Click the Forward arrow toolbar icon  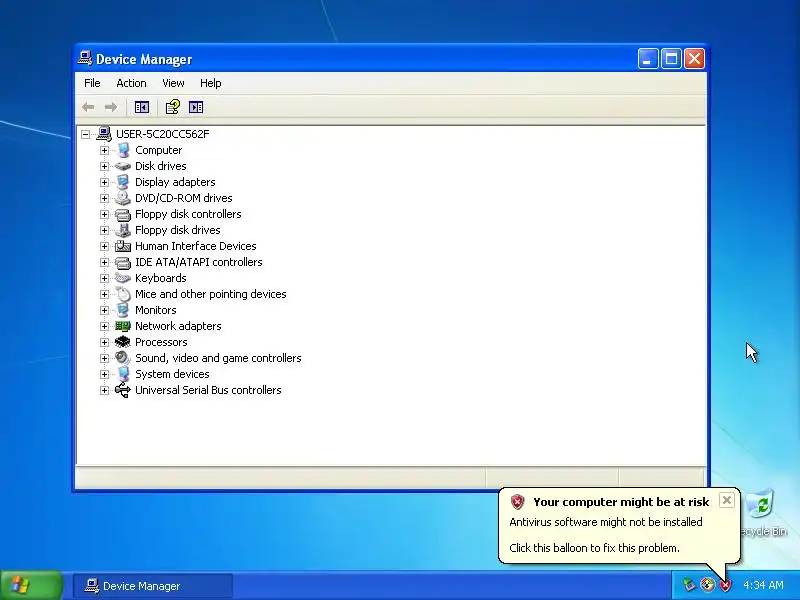click(x=110, y=107)
